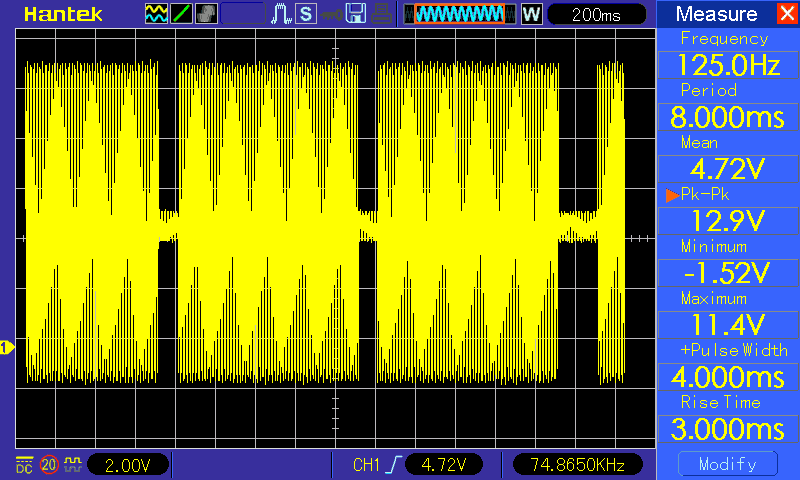Click the pulse waveform icon
Screen dimensions: 800x480
coord(281,14)
